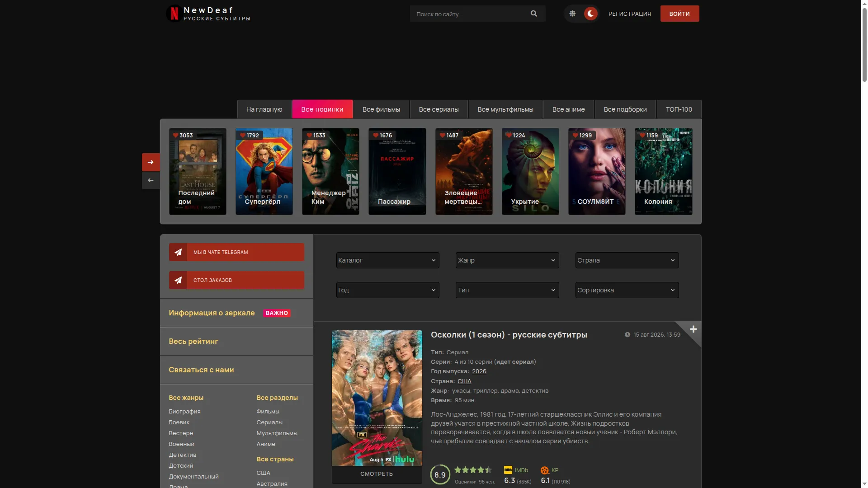This screenshot has height=488, width=868.
Task: Click the search magnifier icon
Action: (534, 14)
